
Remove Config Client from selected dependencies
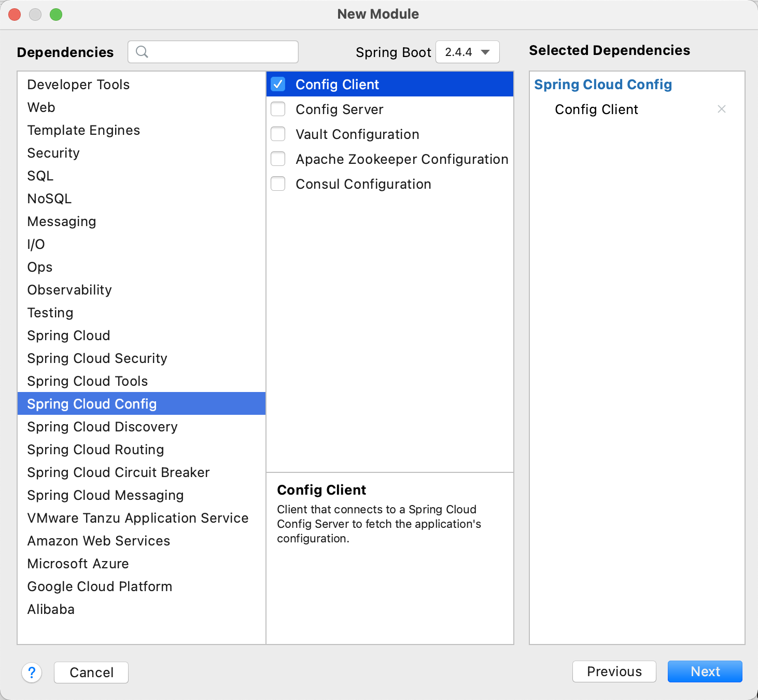721,109
